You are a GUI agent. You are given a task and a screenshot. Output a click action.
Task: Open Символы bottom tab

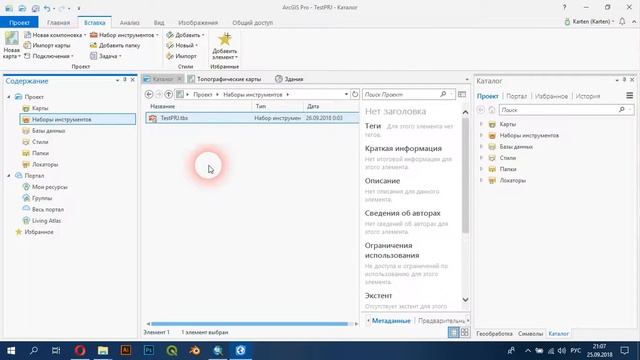pyautogui.click(x=531, y=334)
